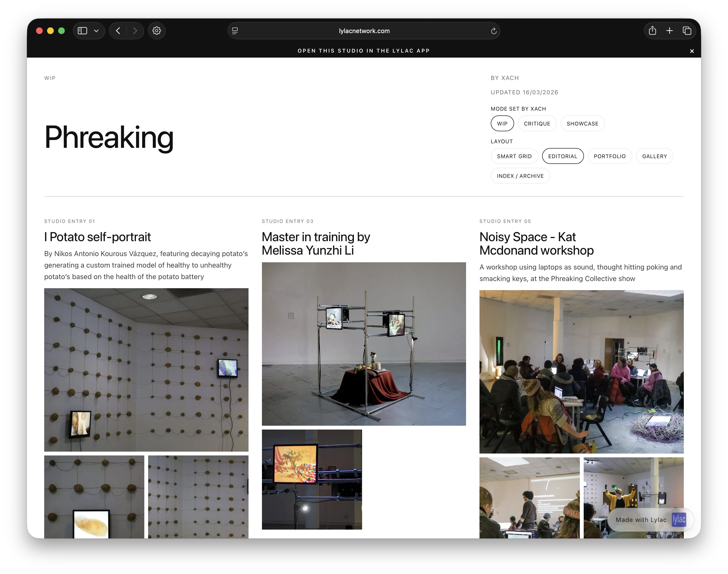Switch to SHOWCASE mode

582,123
